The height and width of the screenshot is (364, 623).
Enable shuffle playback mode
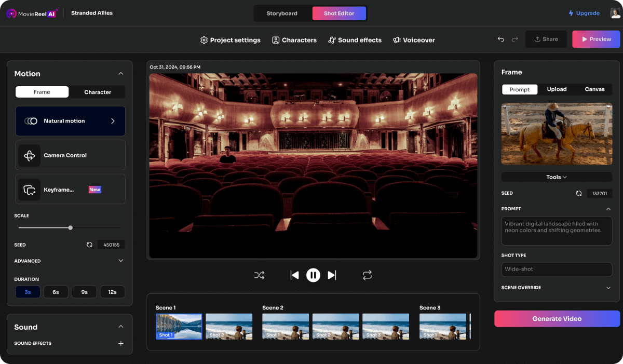pyautogui.click(x=259, y=275)
